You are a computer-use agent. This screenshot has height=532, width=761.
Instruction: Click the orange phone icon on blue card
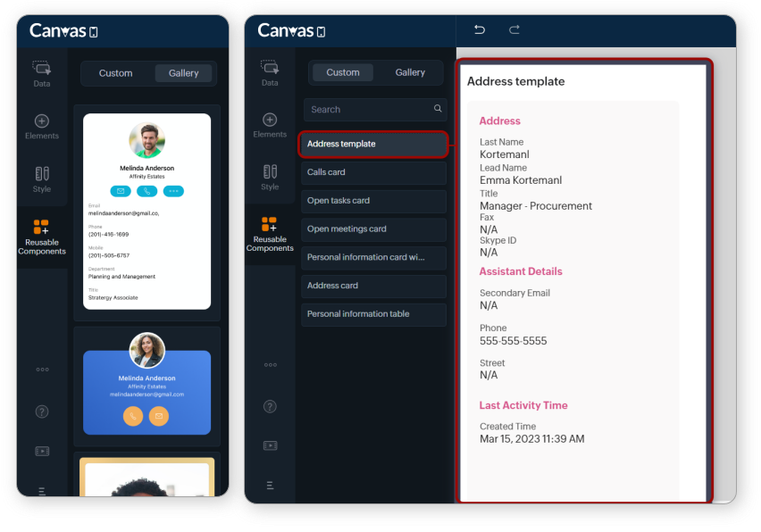133,416
